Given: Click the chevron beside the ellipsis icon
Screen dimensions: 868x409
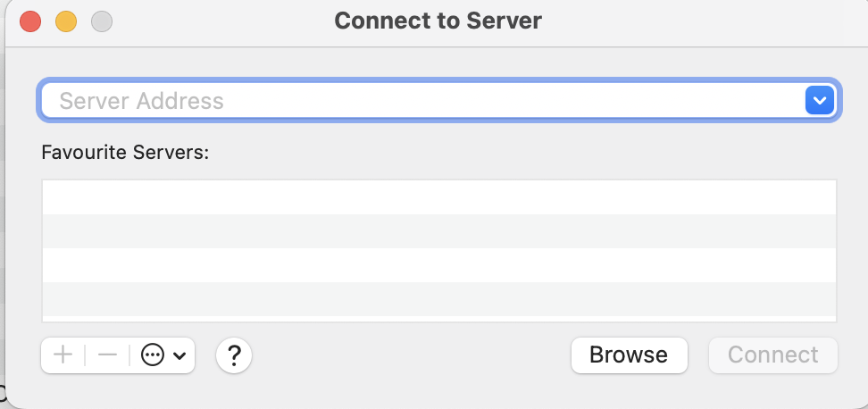Looking at the screenshot, I should tap(179, 356).
